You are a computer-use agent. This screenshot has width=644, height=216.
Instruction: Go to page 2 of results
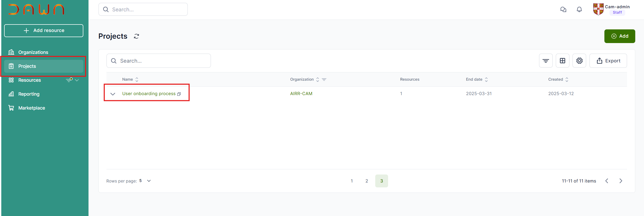366,181
